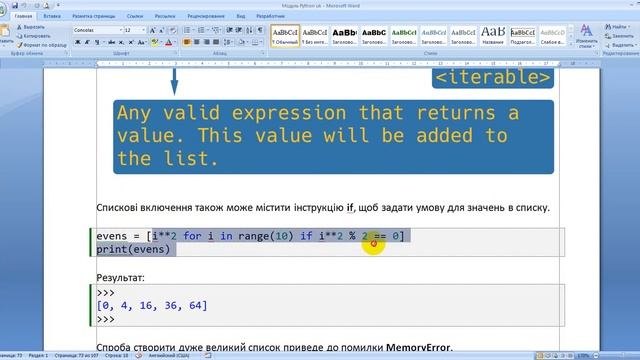Open the Вид ribbon tab
This screenshot has height=360, width=640.
[241, 16]
